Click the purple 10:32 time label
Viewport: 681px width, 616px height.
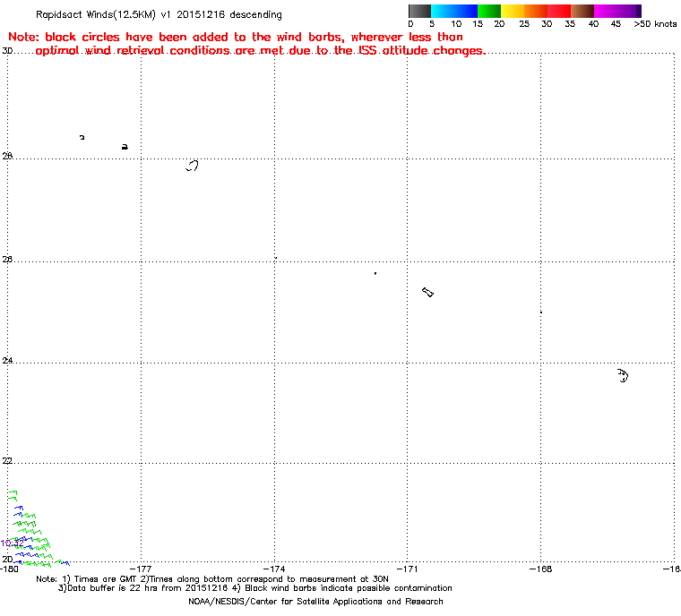[x=13, y=543]
